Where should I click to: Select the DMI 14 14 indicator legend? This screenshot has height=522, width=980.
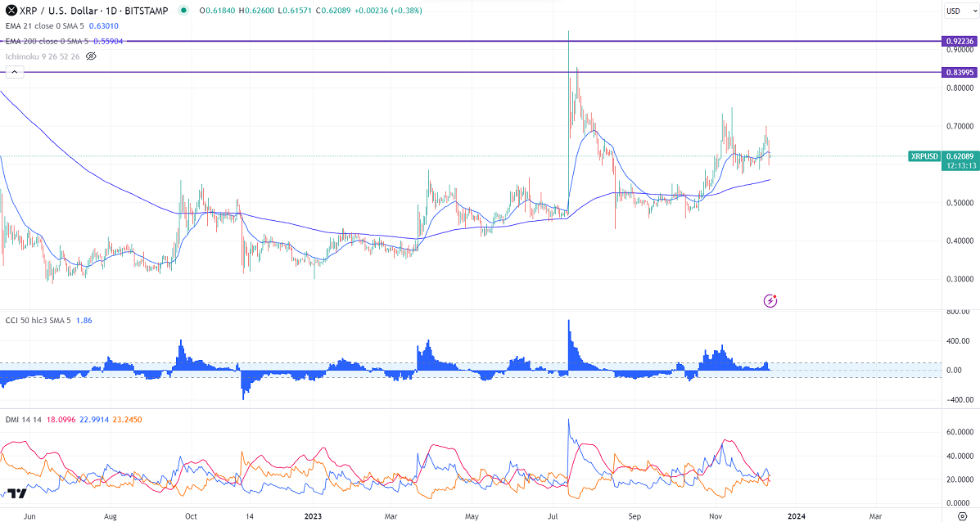23,420
